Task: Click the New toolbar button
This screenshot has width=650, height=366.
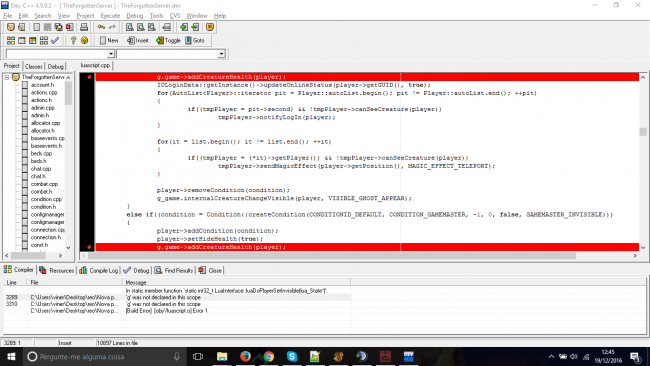Action: (x=109, y=40)
